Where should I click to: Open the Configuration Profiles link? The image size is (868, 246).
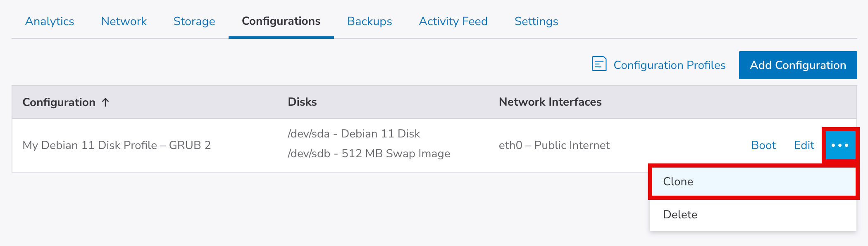(x=669, y=65)
